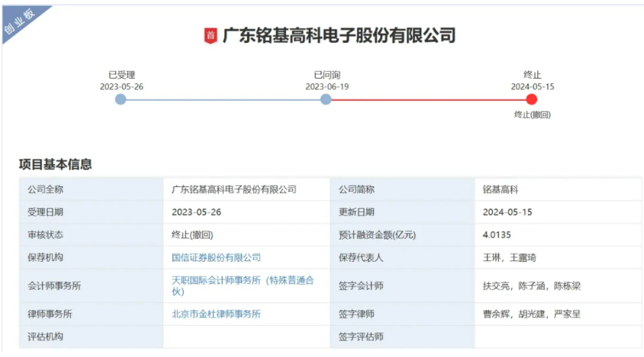Click the 终止(撤回) label below timeline

(x=533, y=114)
